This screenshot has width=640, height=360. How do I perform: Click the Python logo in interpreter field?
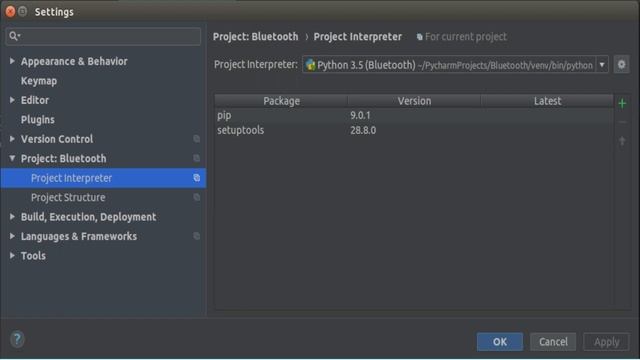click(311, 64)
